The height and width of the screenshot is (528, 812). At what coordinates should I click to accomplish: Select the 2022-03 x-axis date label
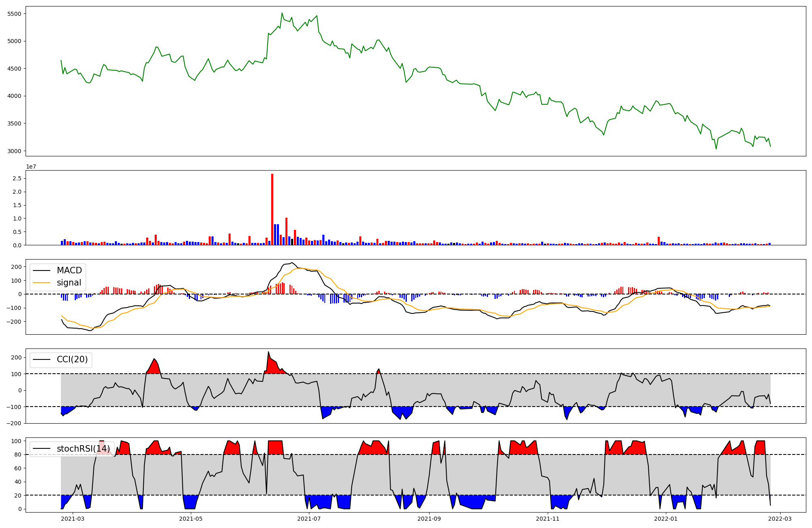click(780, 519)
